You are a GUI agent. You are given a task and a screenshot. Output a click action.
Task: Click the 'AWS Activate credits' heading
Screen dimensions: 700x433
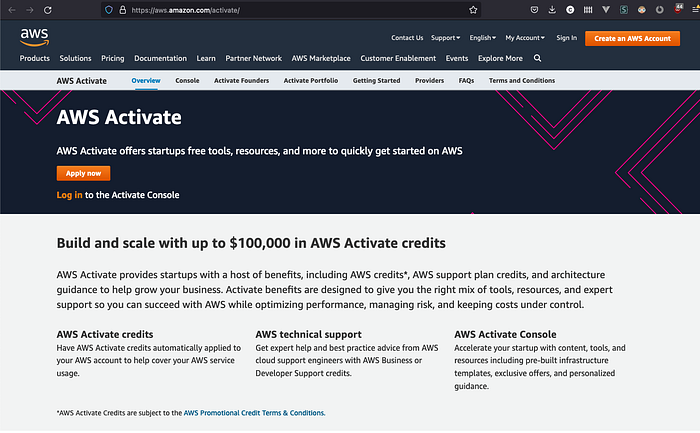click(x=104, y=334)
